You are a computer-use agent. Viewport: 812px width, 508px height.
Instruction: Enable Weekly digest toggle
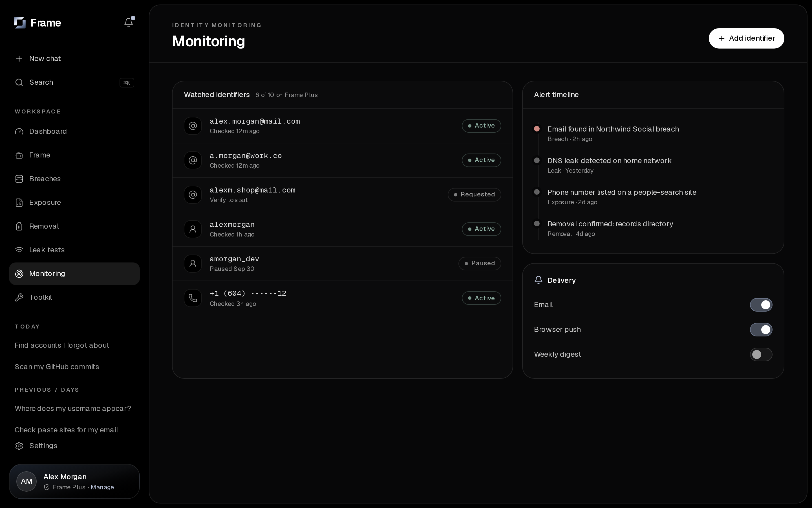tap(761, 354)
